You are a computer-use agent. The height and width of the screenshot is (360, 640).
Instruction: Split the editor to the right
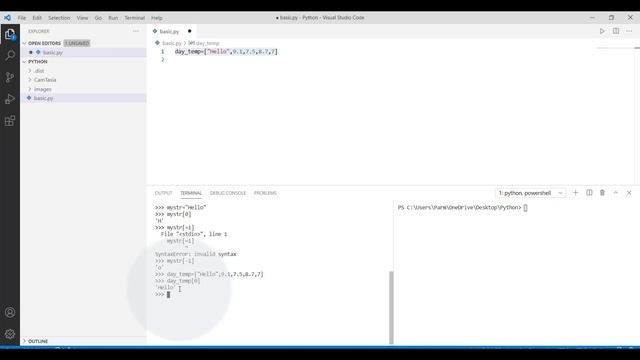point(616,31)
